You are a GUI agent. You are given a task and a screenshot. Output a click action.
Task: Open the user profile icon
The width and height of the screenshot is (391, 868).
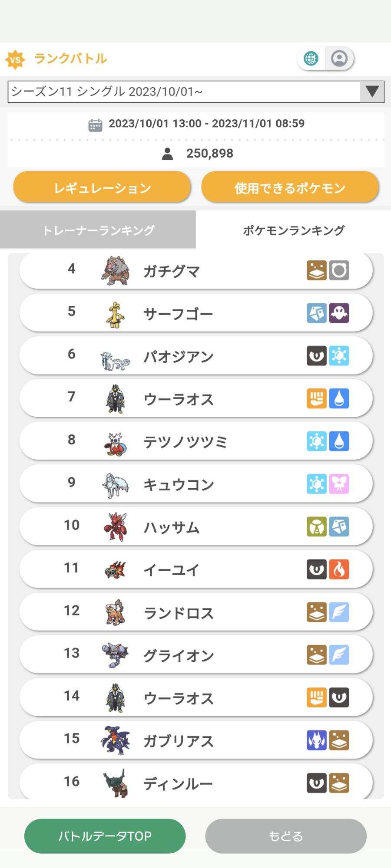tap(339, 58)
